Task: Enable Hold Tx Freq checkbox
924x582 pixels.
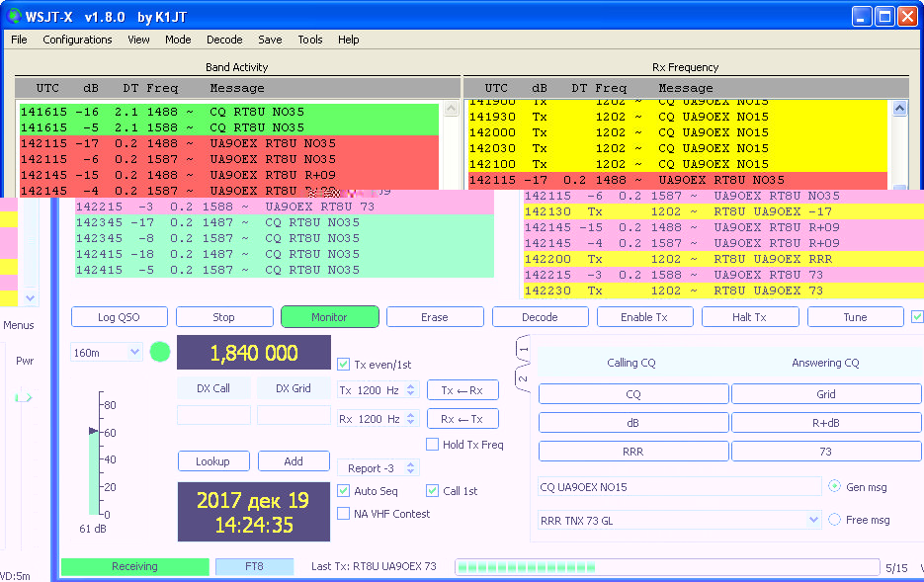Action: pos(433,445)
